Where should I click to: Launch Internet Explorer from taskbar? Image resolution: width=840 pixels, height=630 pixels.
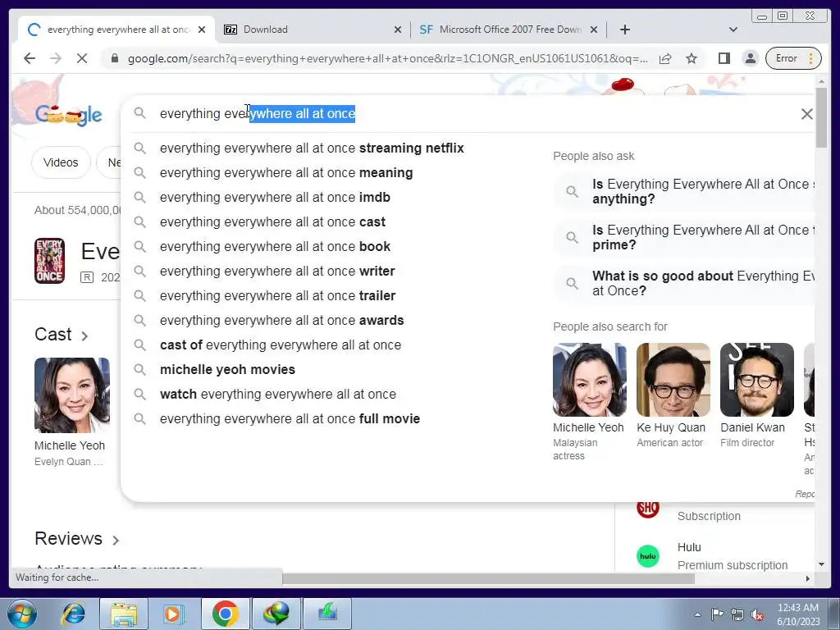click(73, 614)
